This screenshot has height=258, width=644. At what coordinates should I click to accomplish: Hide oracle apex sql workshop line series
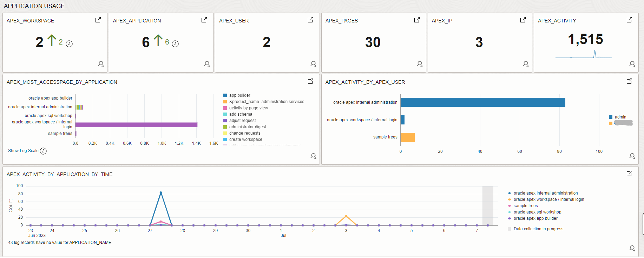537,212
